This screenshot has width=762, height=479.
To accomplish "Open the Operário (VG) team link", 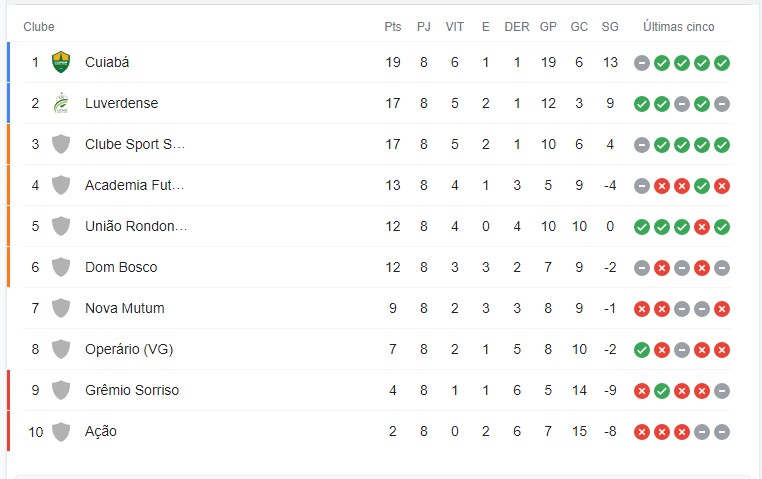I will pyautogui.click(x=129, y=349).
